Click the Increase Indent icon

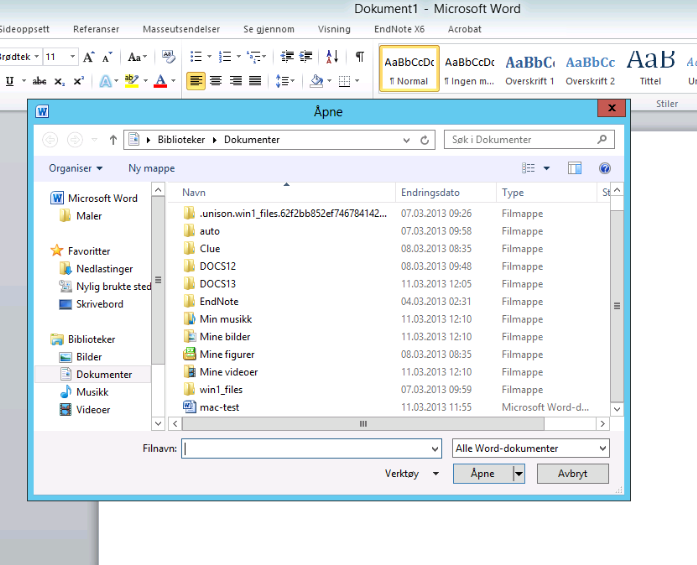(x=306, y=56)
